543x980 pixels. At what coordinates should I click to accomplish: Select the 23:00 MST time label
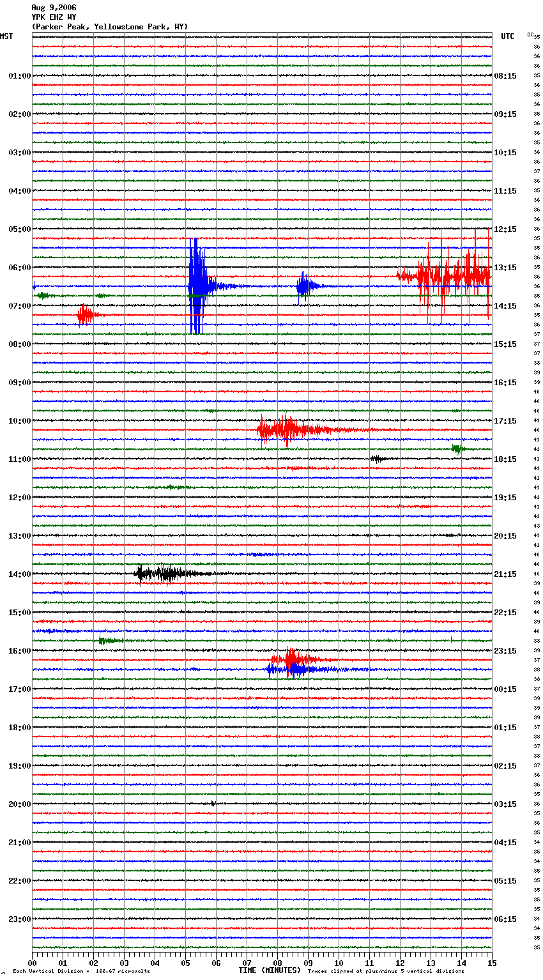(x=20, y=919)
